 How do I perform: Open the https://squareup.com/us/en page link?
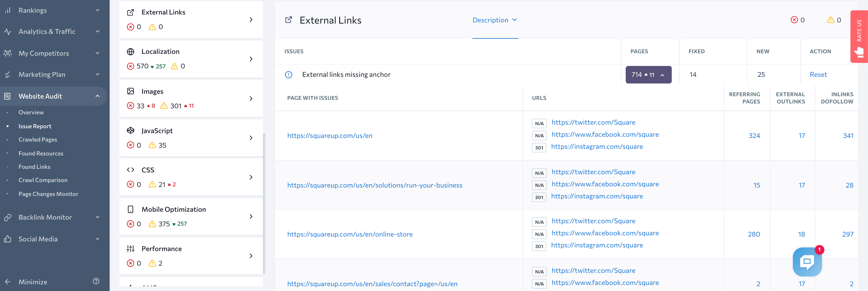330,136
